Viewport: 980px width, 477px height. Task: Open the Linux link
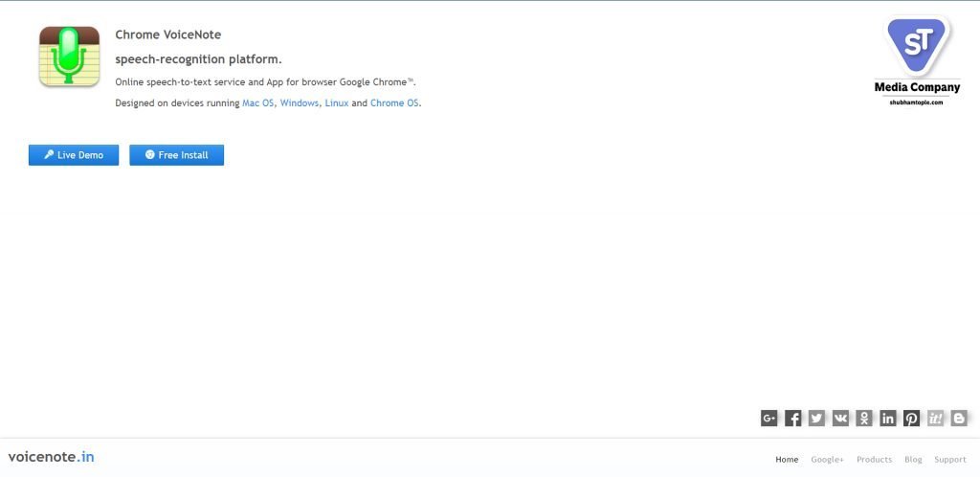(x=337, y=103)
